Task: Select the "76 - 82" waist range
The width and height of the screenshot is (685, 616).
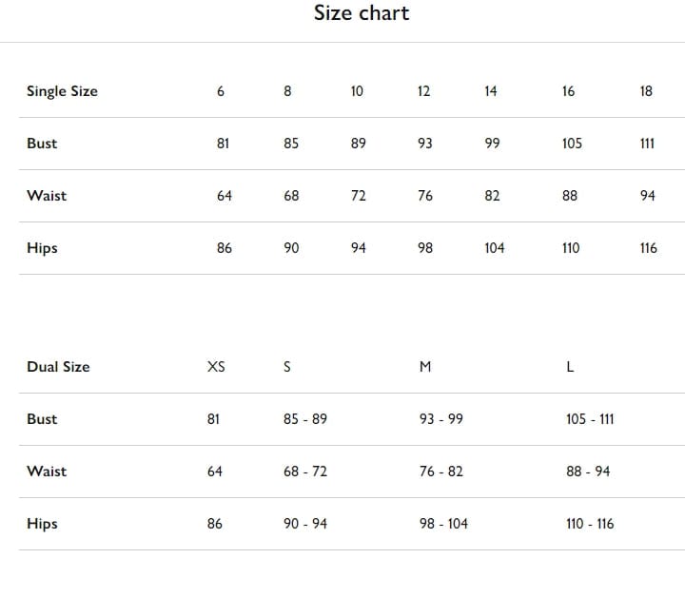Action: (x=441, y=472)
